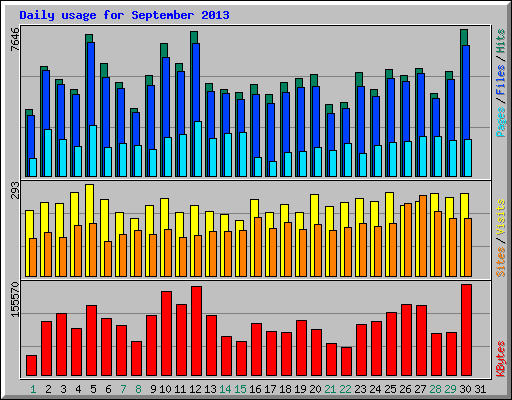Click green weekend day label "29"
The width and height of the screenshot is (512, 400).
pos(450,389)
